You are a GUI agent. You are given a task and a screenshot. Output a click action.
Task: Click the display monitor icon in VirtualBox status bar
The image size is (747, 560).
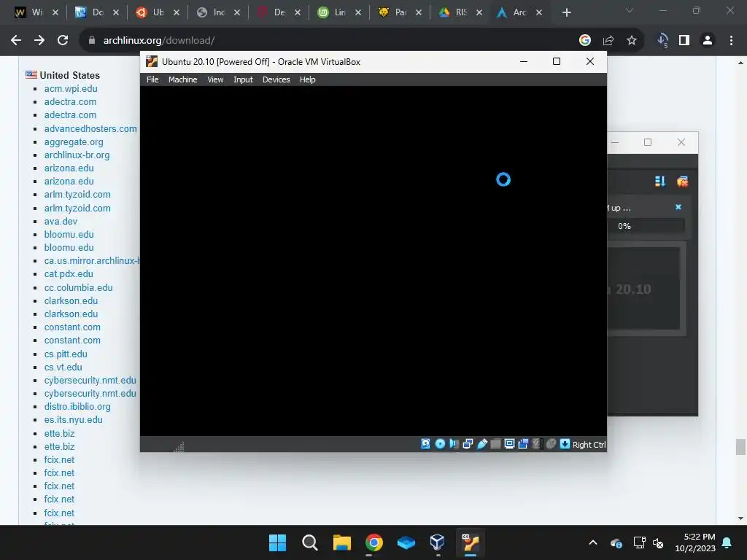[x=509, y=444]
